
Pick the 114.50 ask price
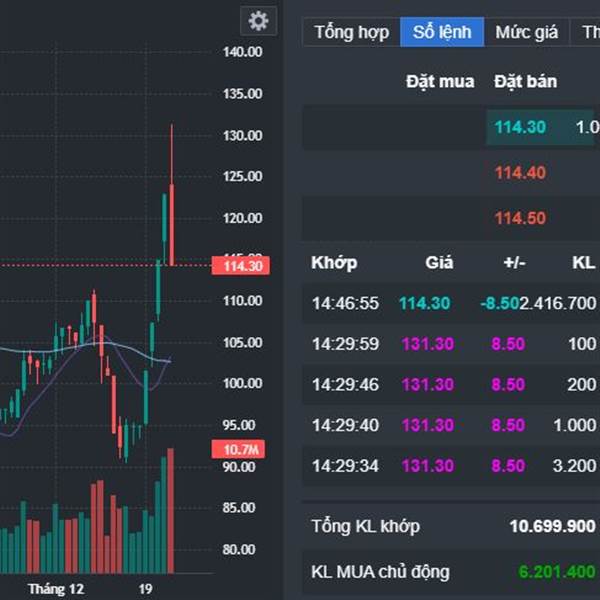520,218
